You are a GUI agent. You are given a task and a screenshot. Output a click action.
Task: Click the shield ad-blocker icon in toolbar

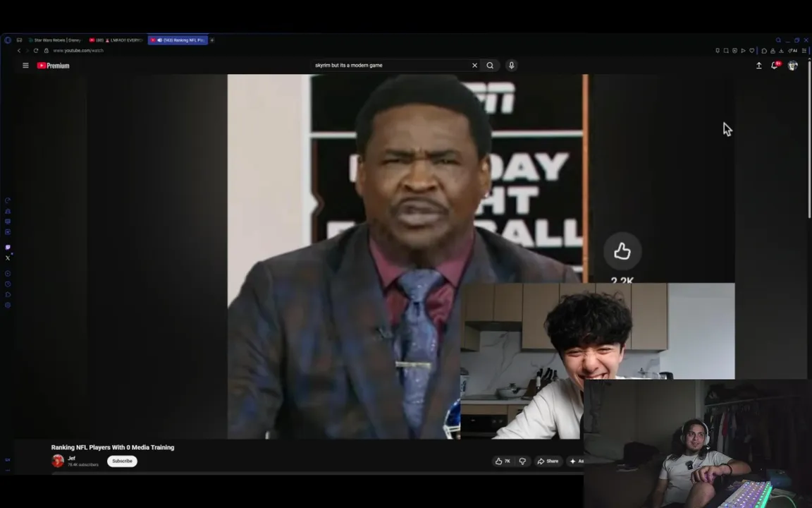pos(735,50)
